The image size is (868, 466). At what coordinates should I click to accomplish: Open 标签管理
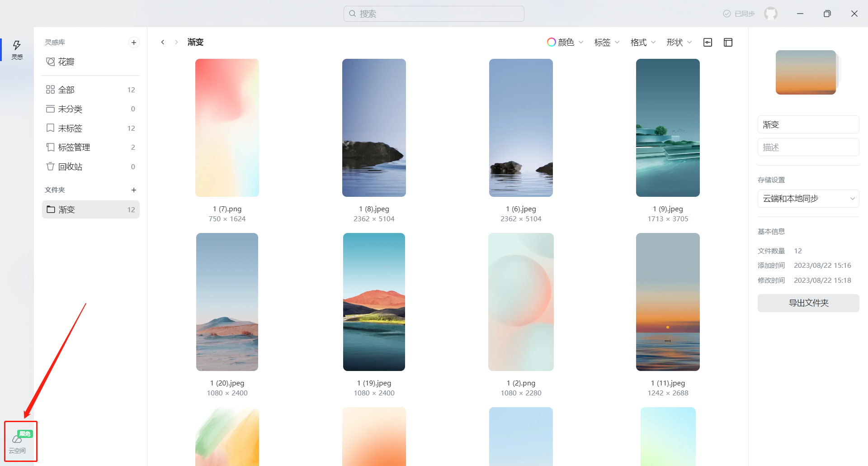coord(90,147)
